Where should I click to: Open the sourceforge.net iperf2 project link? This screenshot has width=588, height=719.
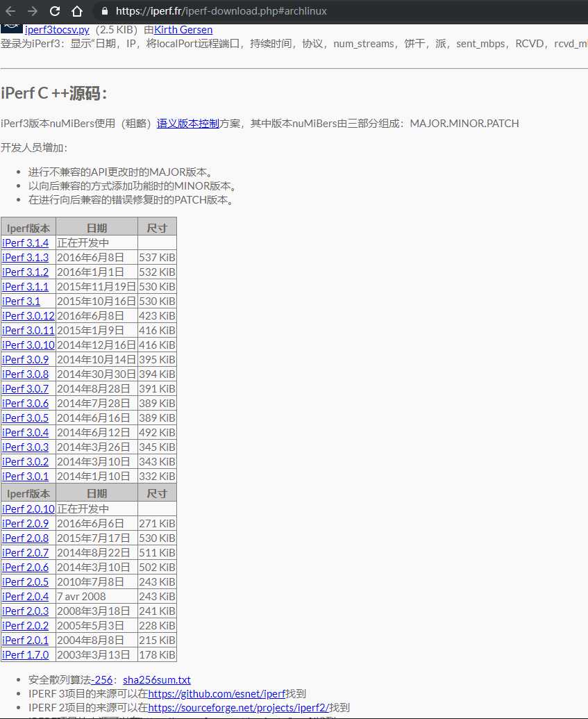pos(238,708)
